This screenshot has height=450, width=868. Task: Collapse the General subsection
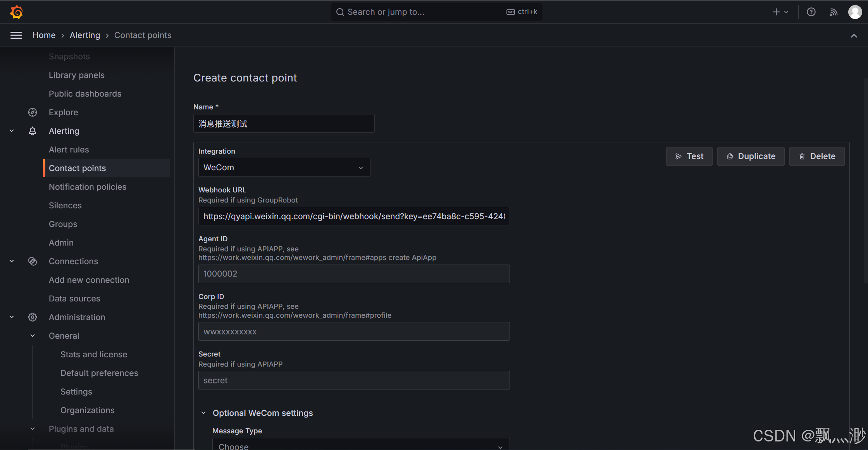pos(33,336)
